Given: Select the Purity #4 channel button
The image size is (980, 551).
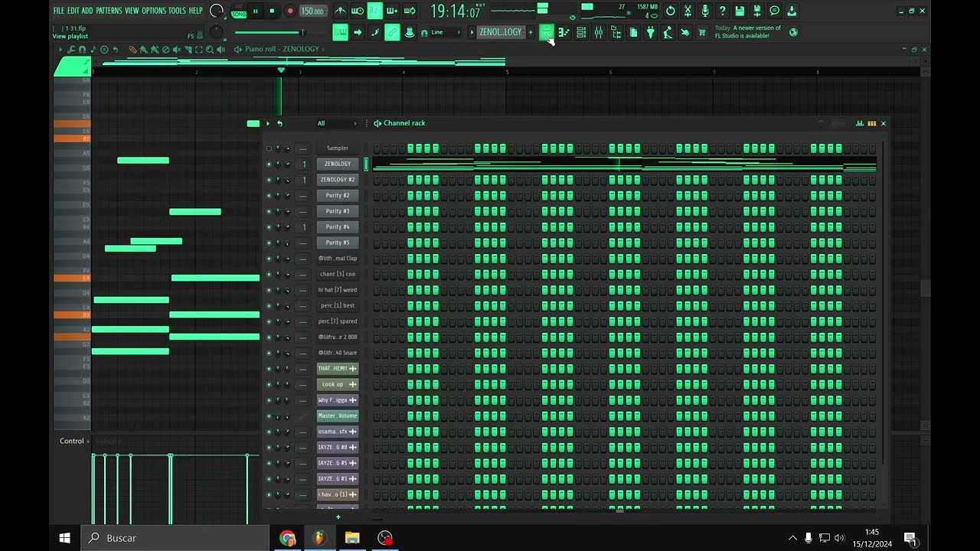Looking at the screenshot, I should [x=338, y=227].
